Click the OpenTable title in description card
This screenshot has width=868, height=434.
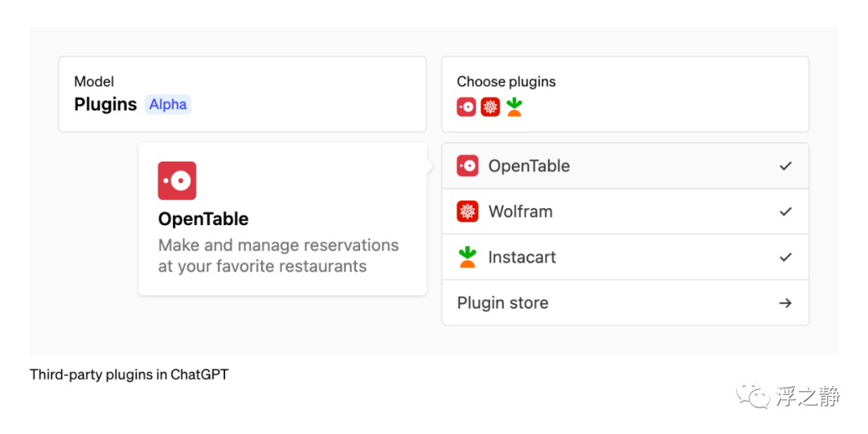tap(203, 219)
